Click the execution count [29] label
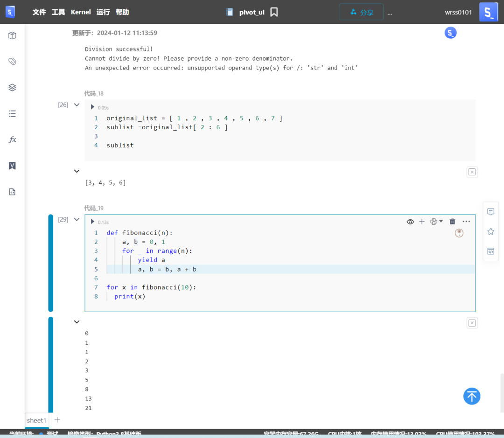The width and height of the screenshot is (504, 438). pyautogui.click(x=63, y=220)
